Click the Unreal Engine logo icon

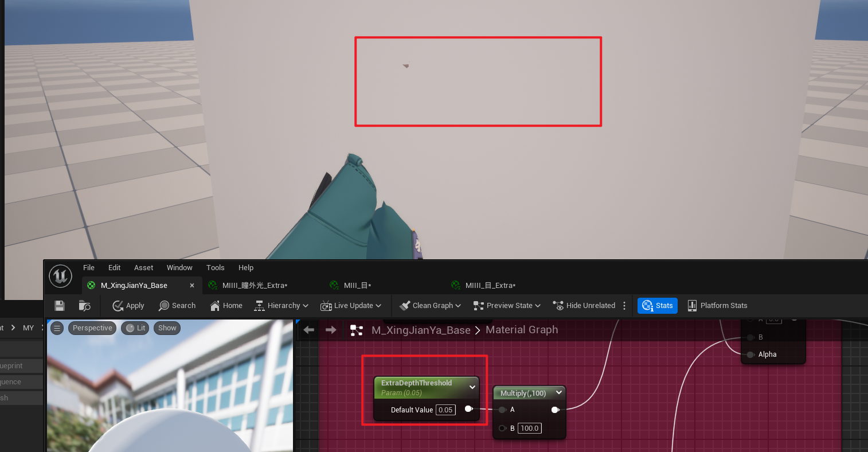pos(60,276)
